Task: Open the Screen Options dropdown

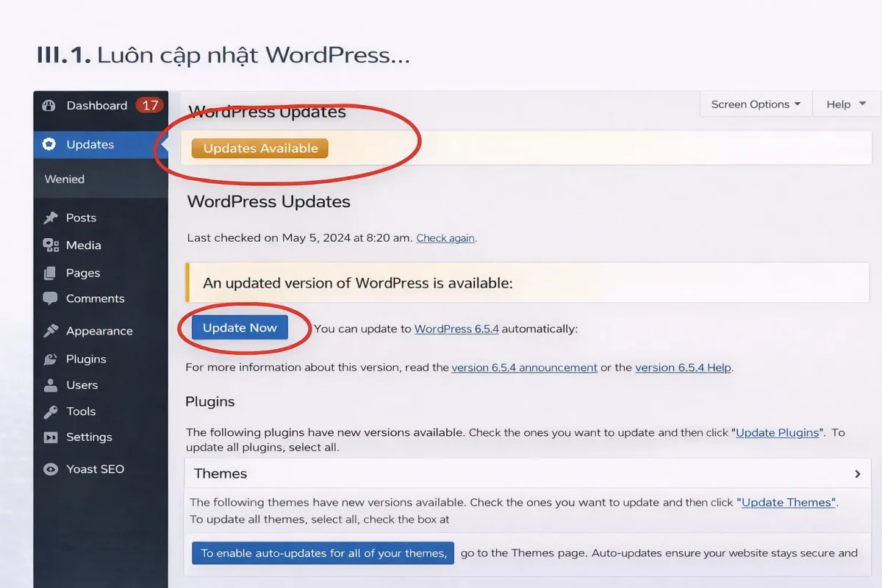Action: click(x=756, y=104)
